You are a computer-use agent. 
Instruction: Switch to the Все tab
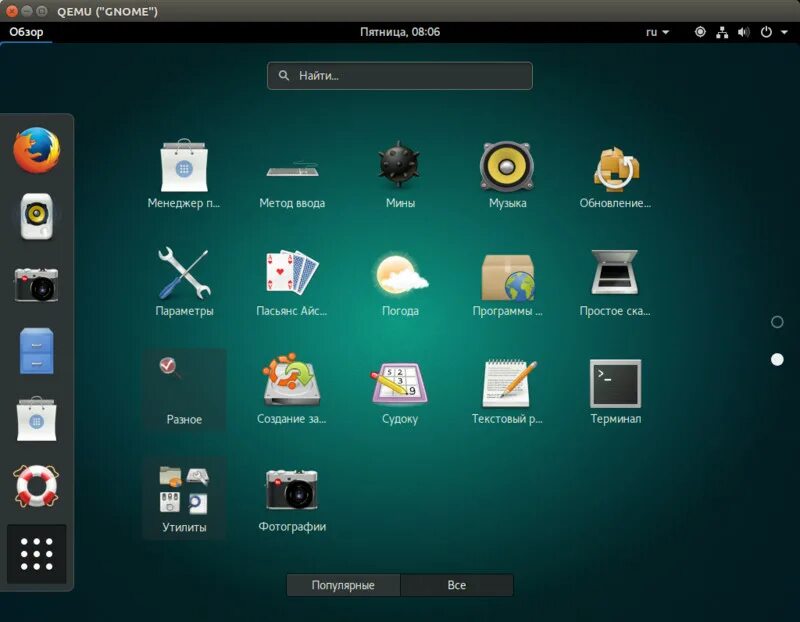[457, 585]
